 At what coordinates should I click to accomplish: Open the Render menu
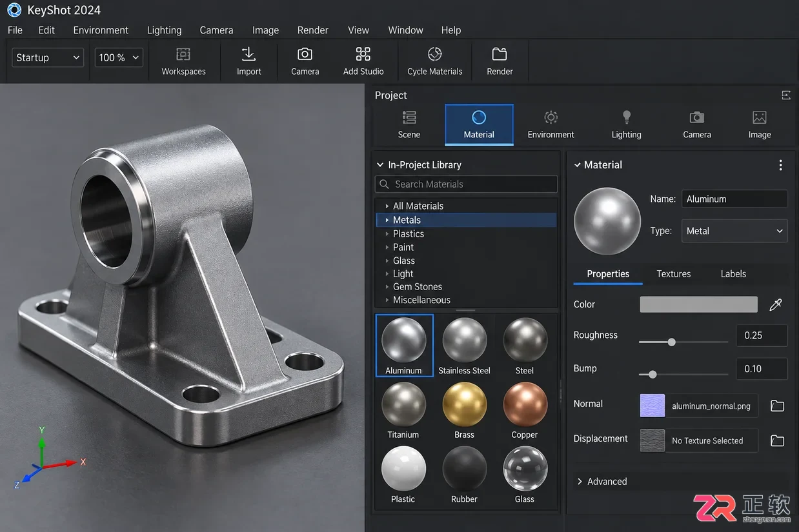tap(313, 30)
